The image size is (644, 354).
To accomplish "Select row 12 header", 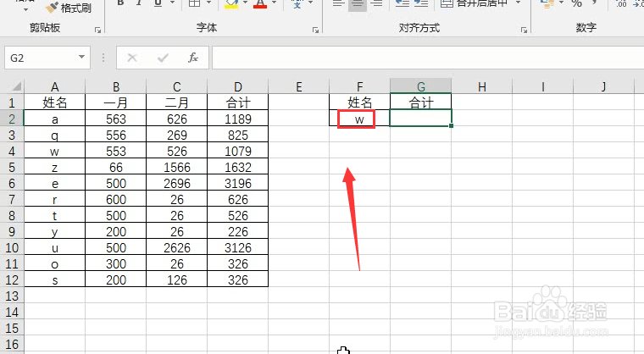I will click(12, 280).
